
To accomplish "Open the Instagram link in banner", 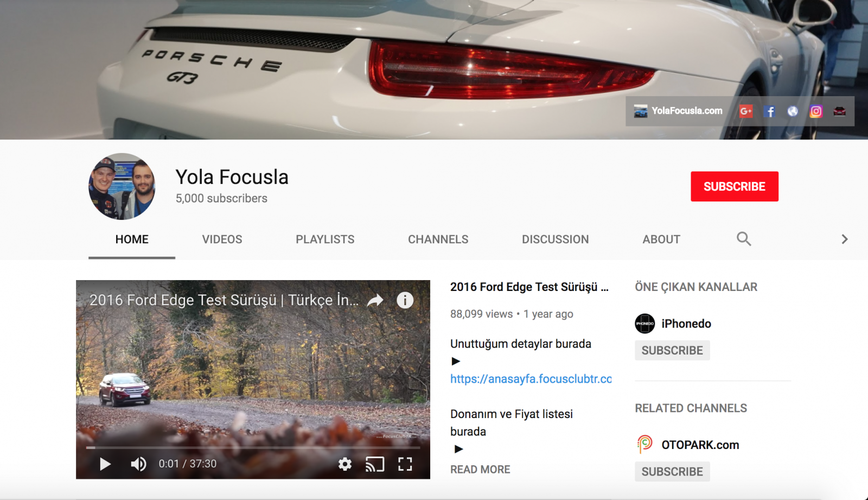I will click(816, 111).
